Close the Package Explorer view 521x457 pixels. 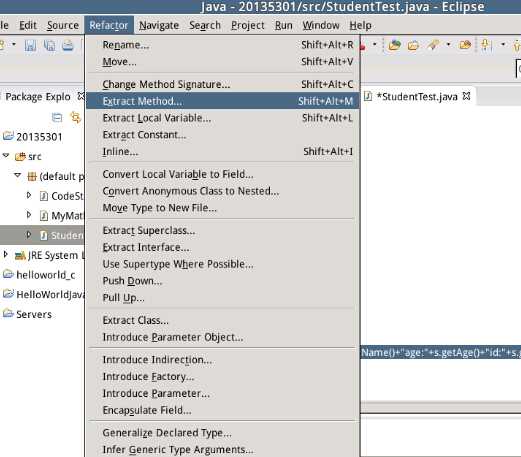[x=81, y=96]
